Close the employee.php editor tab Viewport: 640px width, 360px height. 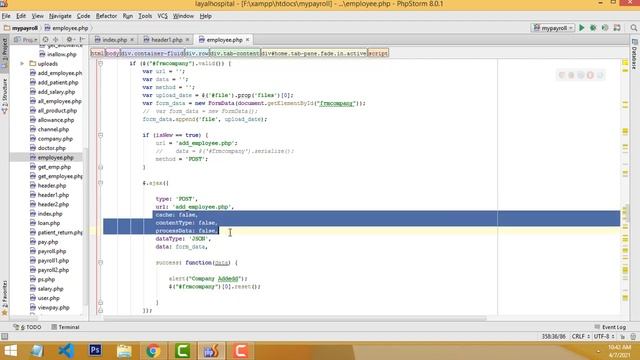(x=247, y=40)
